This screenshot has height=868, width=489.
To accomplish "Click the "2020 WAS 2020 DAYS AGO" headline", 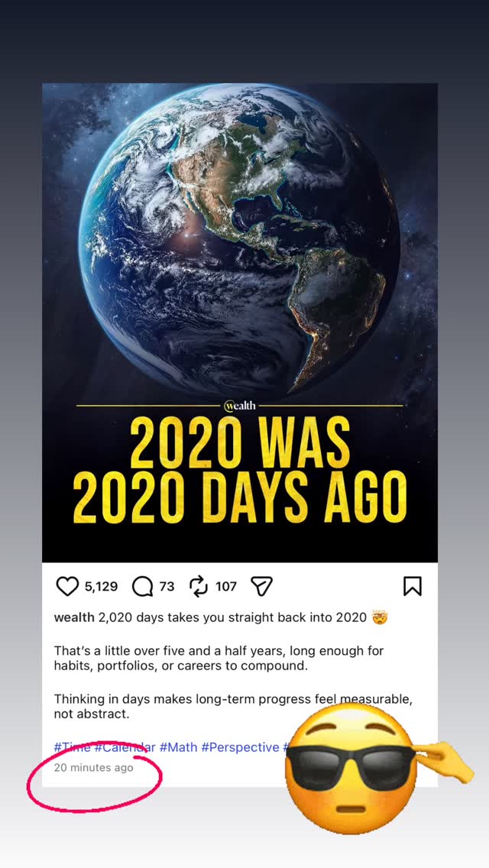I will 239,471.
